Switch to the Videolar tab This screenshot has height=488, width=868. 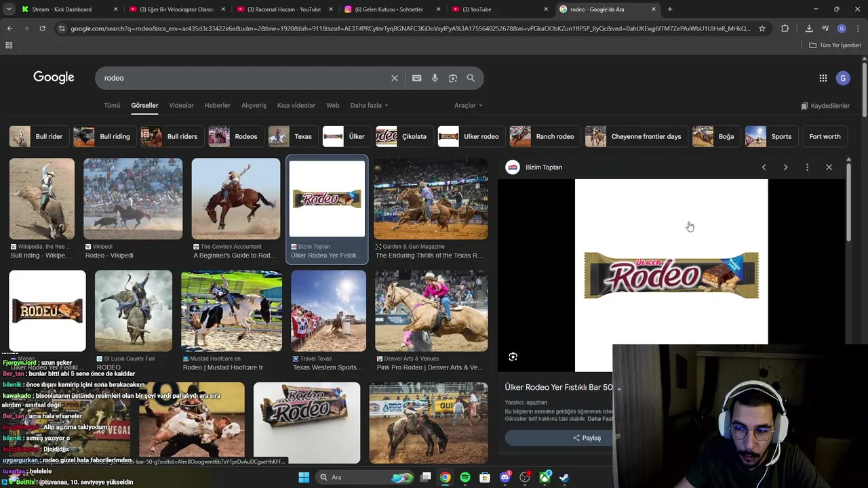(181, 106)
